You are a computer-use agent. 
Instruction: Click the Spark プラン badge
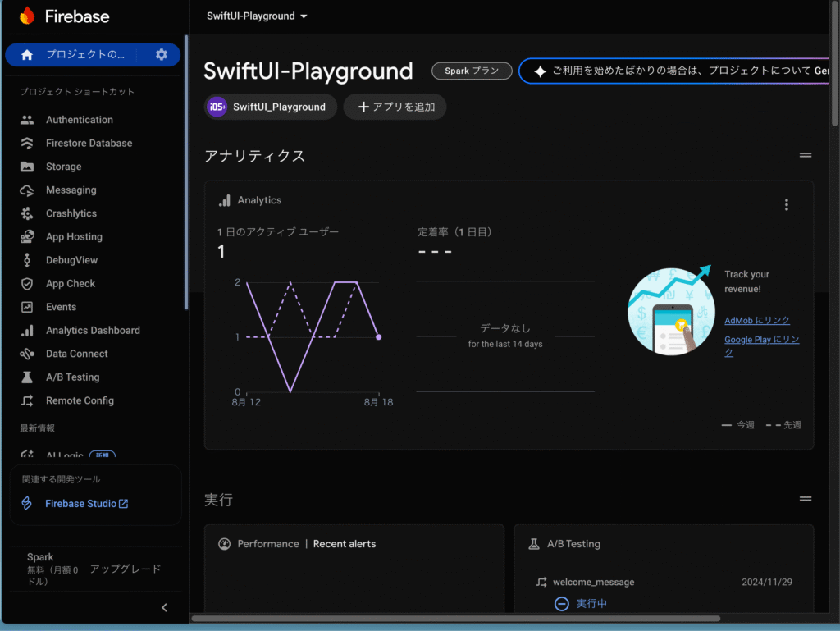point(472,71)
